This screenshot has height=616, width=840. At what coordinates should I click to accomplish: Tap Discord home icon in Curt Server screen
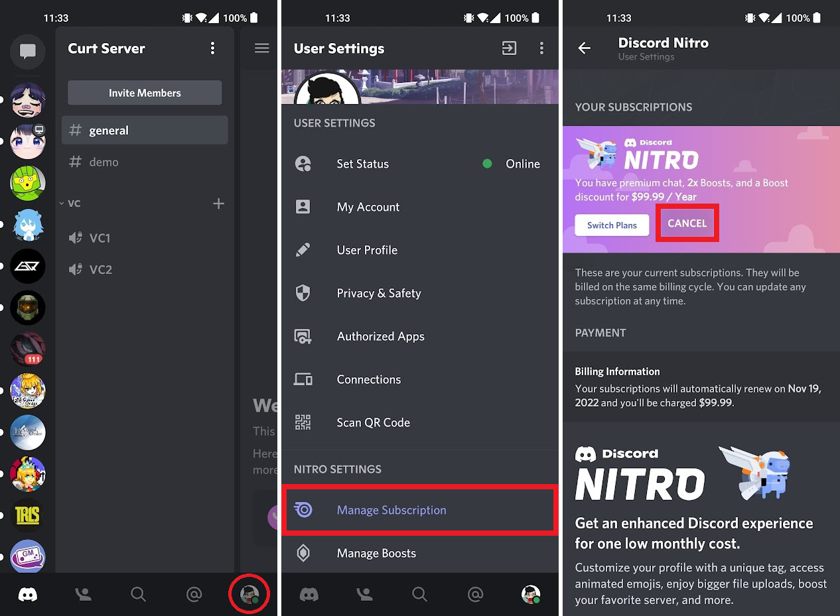pyautogui.click(x=28, y=595)
